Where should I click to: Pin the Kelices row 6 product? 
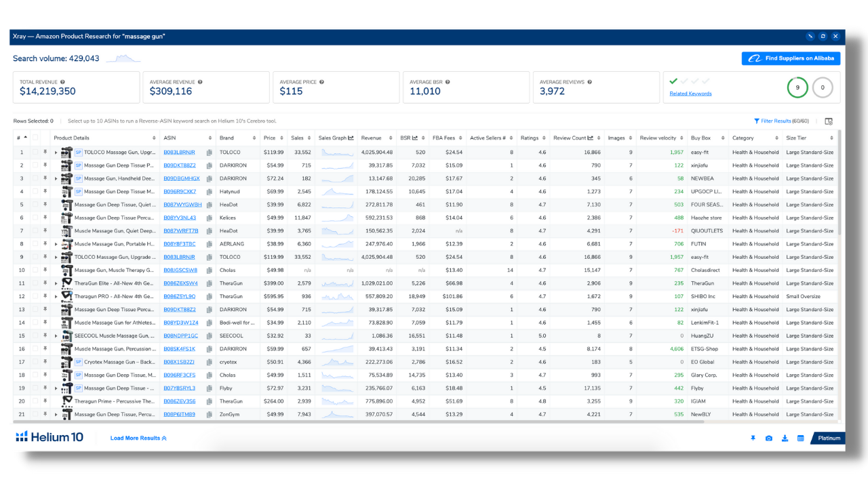click(x=45, y=218)
